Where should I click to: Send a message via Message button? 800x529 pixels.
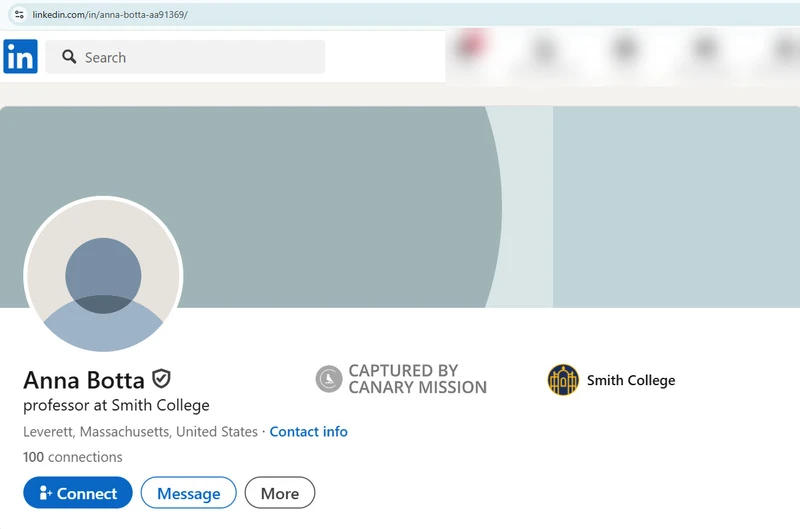coord(188,493)
